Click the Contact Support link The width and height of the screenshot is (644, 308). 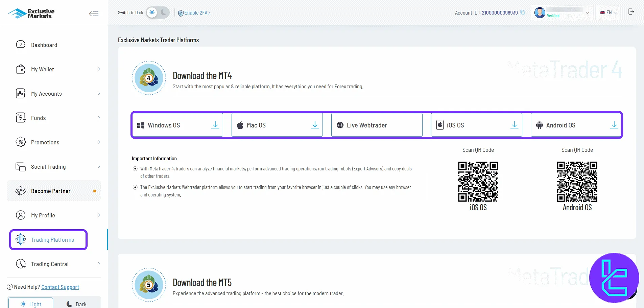(x=60, y=287)
